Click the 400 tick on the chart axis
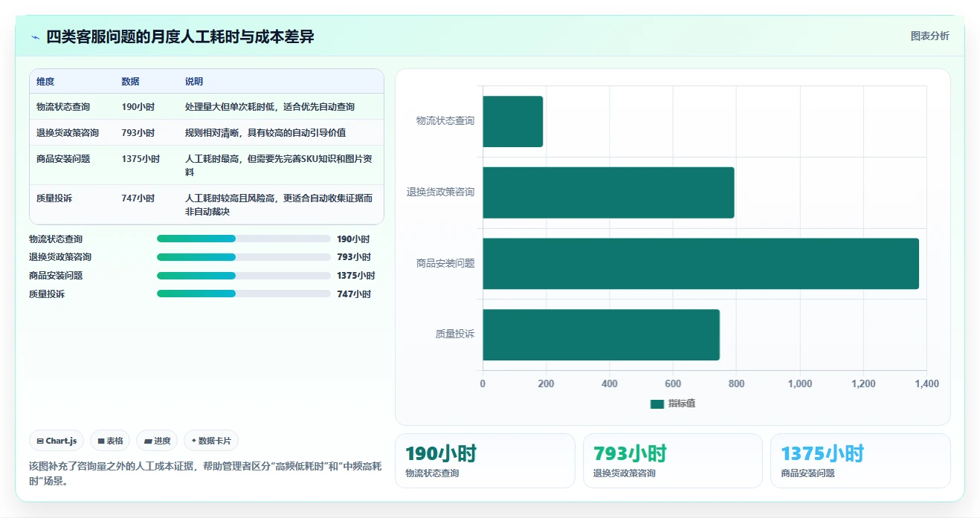This screenshot has height=518, width=980. coord(610,384)
